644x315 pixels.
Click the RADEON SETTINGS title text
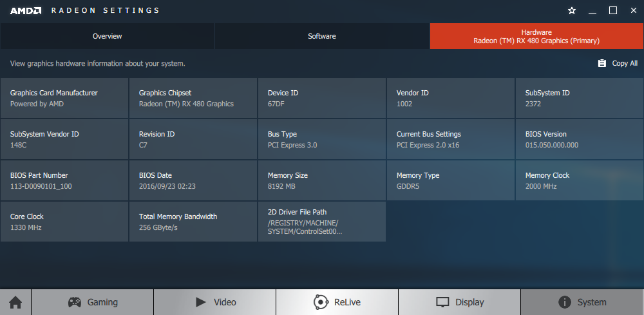(106, 11)
